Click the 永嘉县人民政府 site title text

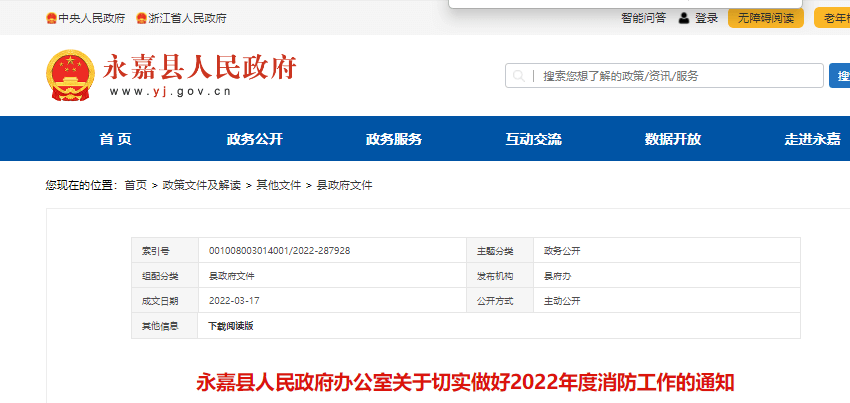coord(199,67)
